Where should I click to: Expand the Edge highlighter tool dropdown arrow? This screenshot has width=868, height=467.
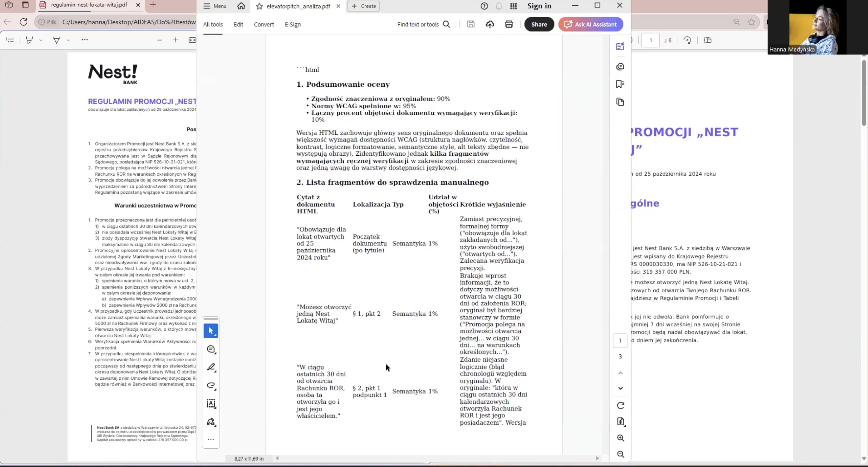click(41, 40)
